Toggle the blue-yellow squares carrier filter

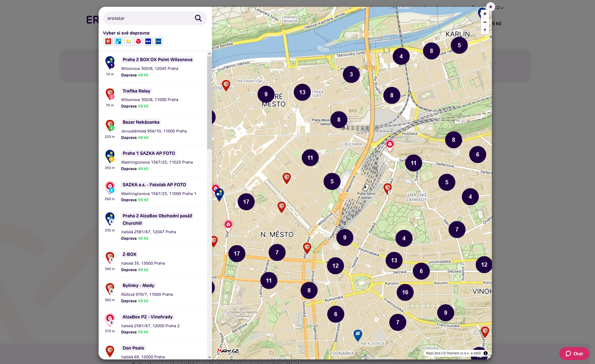pyautogui.click(x=118, y=41)
